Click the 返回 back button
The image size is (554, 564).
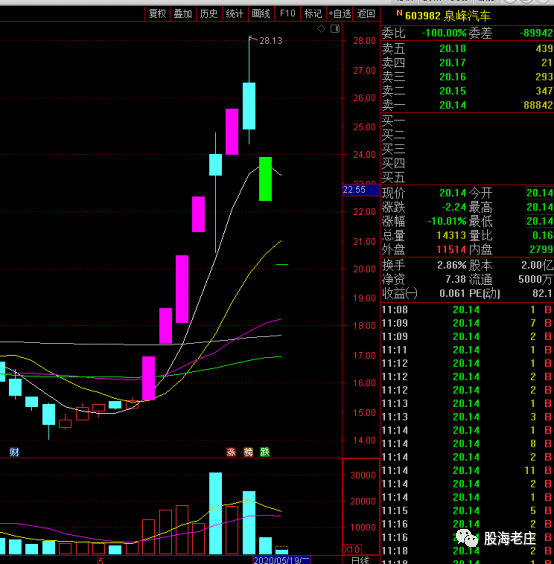pyautogui.click(x=366, y=14)
